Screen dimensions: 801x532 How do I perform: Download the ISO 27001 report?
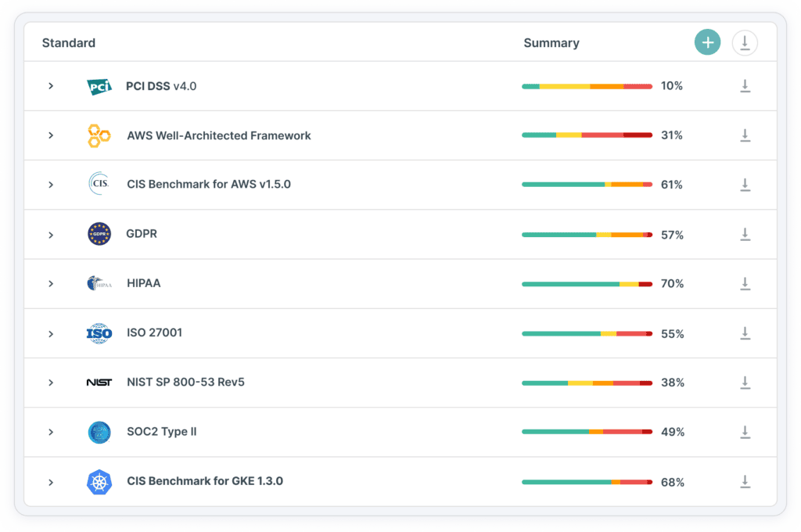(745, 333)
